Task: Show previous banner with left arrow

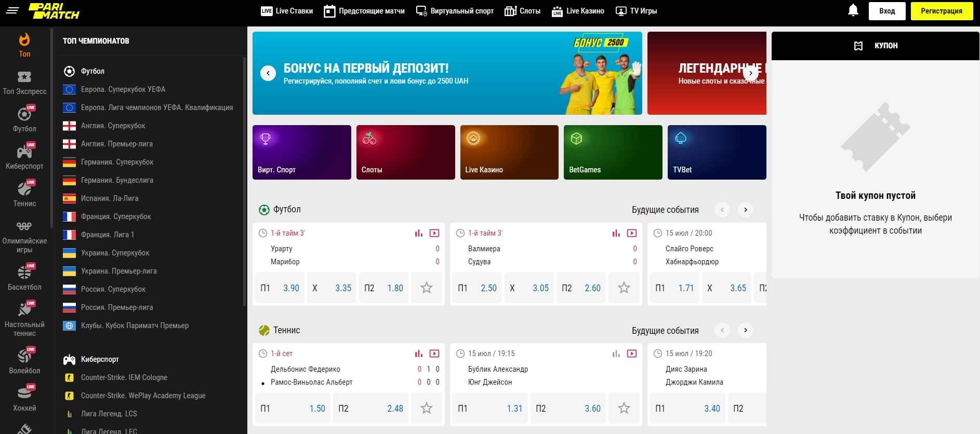Action: [x=268, y=73]
